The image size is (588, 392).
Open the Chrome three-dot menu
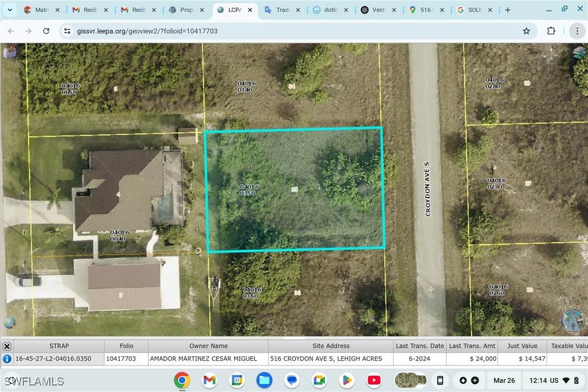[x=577, y=31]
